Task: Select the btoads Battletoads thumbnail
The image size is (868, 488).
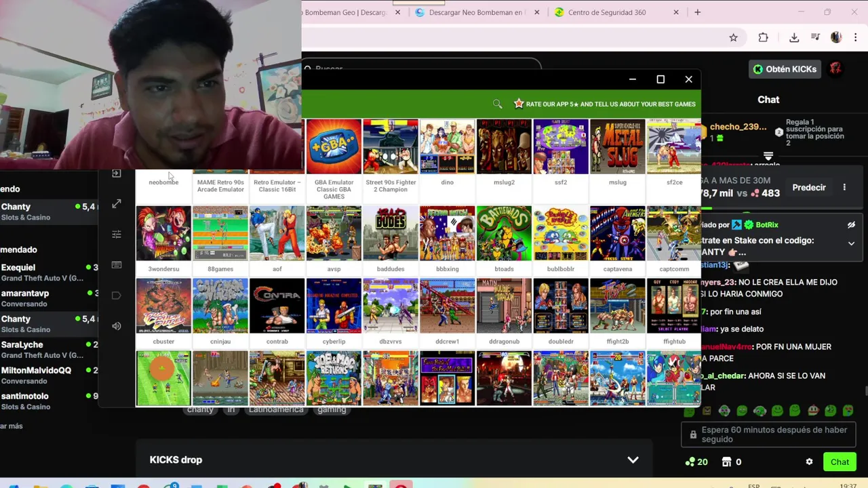Action: tap(504, 233)
